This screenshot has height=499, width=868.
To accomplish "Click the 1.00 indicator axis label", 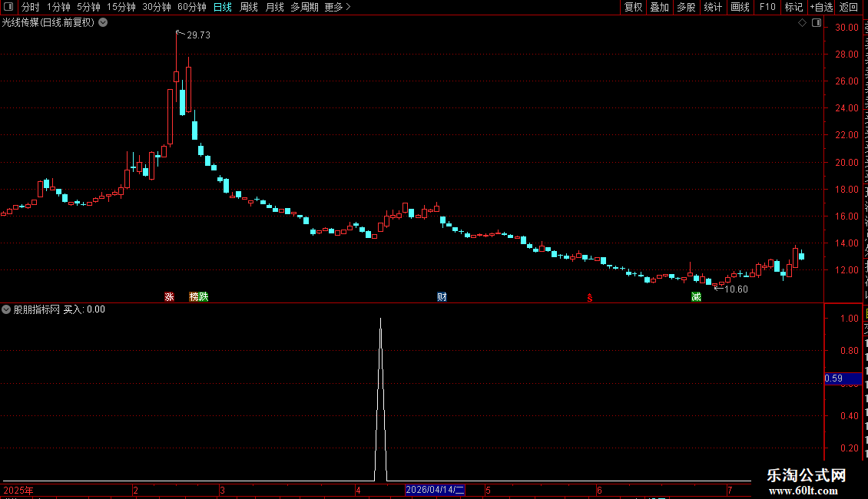I will [849, 318].
